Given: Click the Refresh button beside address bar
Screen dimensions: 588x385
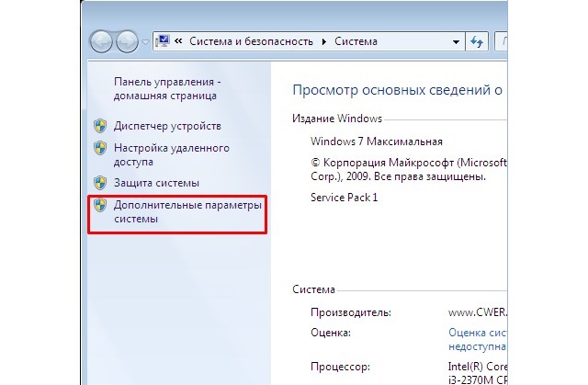Looking at the screenshot, I should tap(477, 41).
